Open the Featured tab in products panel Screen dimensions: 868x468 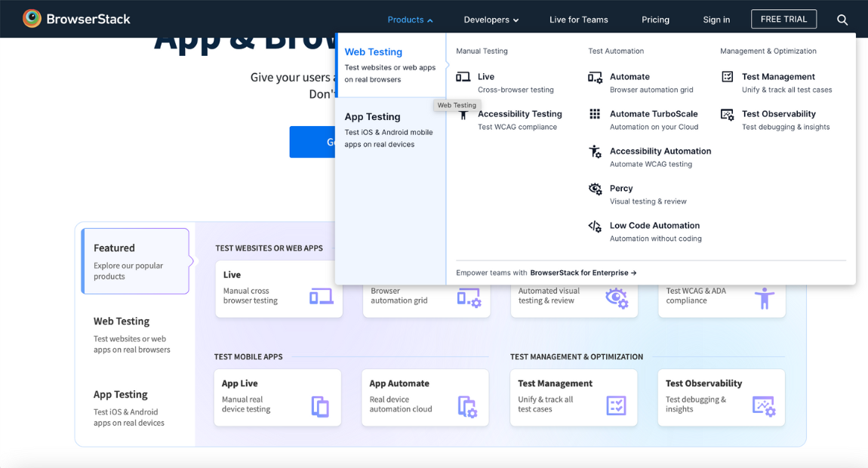point(135,261)
